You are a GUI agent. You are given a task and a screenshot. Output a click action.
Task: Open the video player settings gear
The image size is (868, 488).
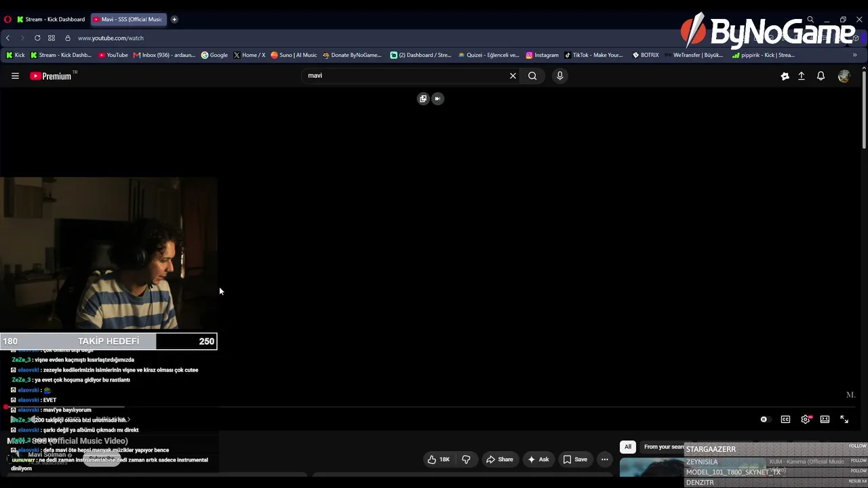(x=805, y=420)
